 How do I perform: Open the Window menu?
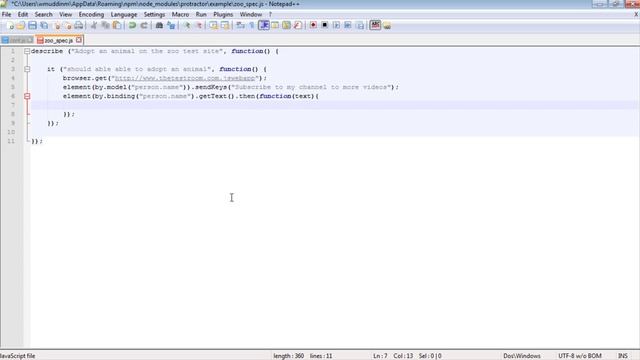click(x=251, y=14)
